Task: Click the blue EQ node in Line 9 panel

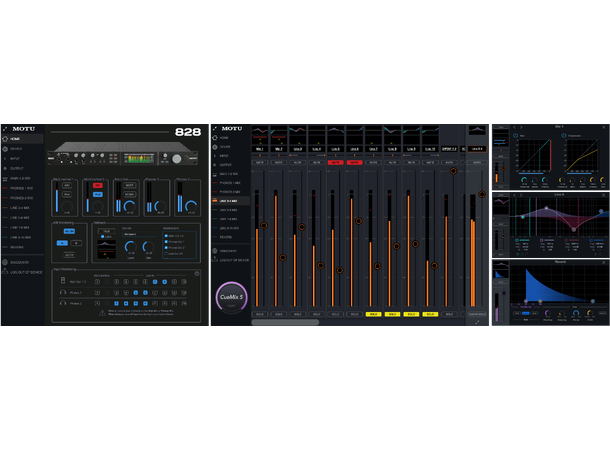Action: pyautogui.click(x=601, y=211)
